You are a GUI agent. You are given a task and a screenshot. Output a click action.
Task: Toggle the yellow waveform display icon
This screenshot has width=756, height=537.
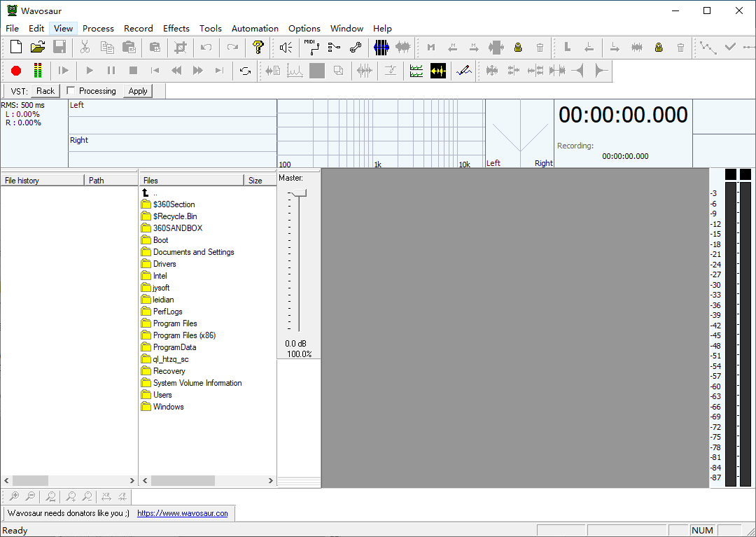coord(438,71)
